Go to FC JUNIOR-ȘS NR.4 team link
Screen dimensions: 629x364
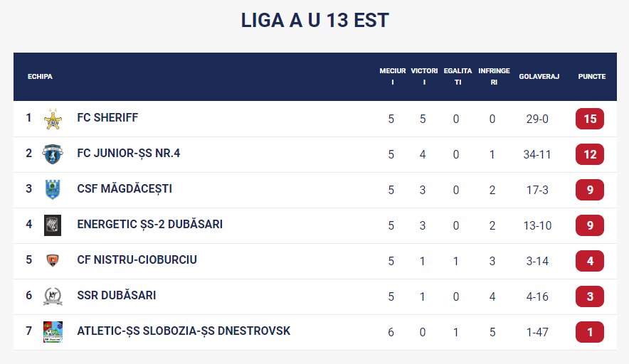point(128,154)
